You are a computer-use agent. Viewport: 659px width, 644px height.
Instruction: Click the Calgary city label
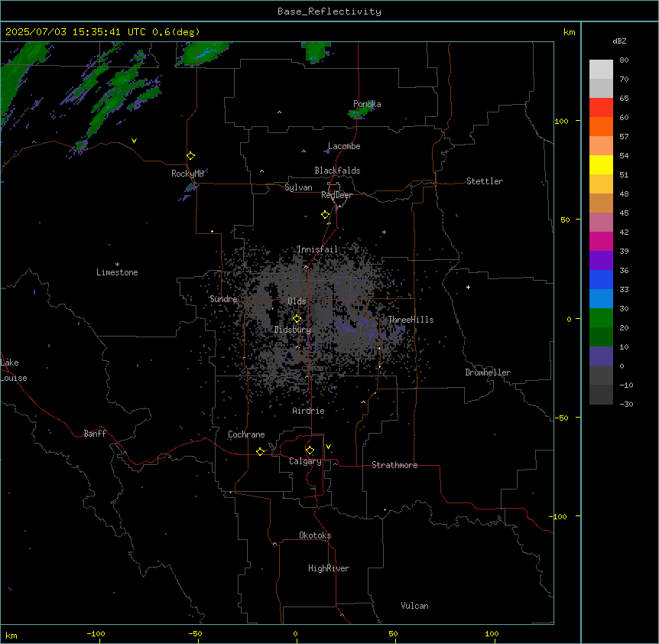[305, 461]
